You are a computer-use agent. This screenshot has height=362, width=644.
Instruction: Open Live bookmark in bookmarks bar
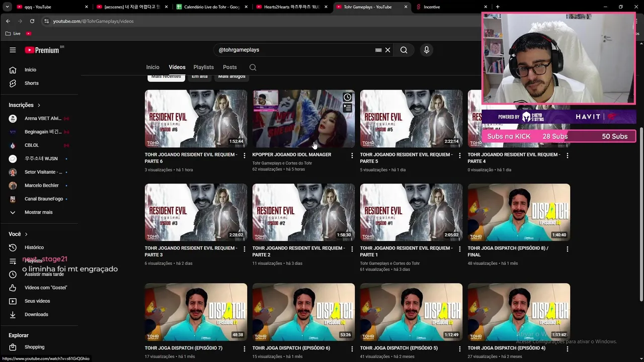point(13,34)
